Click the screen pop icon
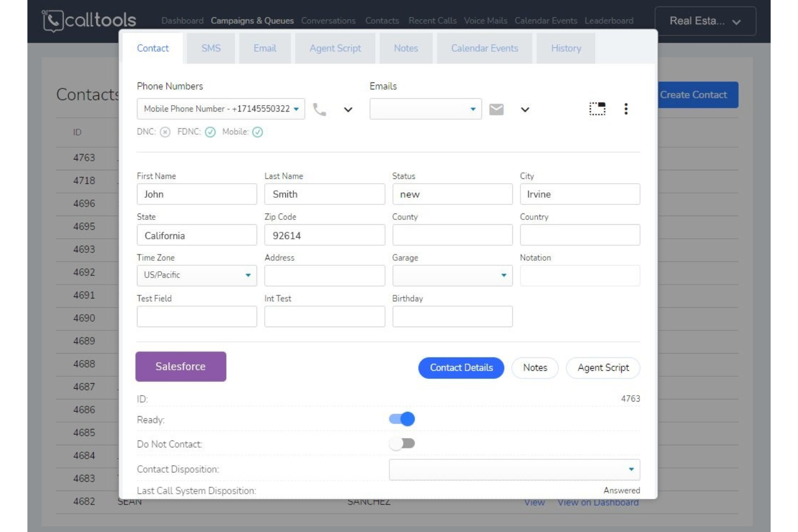Screen dimensions: 798x532 pyautogui.click(x=597, y=108)
